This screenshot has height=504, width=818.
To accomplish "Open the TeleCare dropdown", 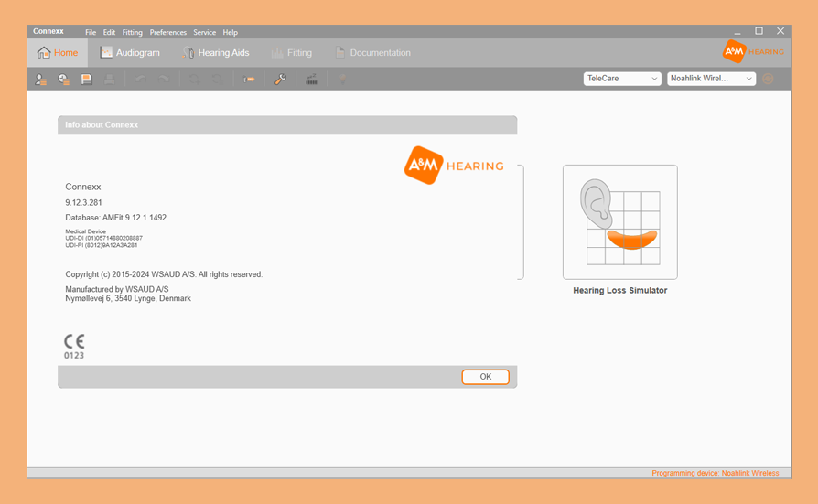I will point(622,79).
